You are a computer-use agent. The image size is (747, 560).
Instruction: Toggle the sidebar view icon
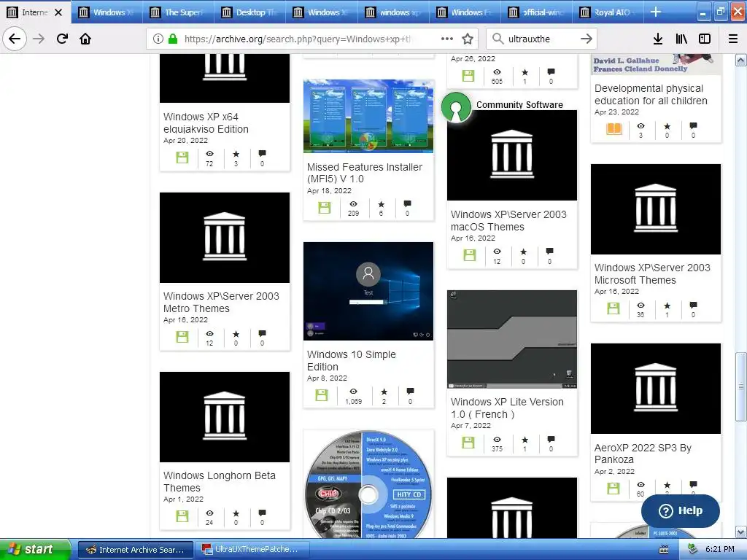tap(705, 39)
